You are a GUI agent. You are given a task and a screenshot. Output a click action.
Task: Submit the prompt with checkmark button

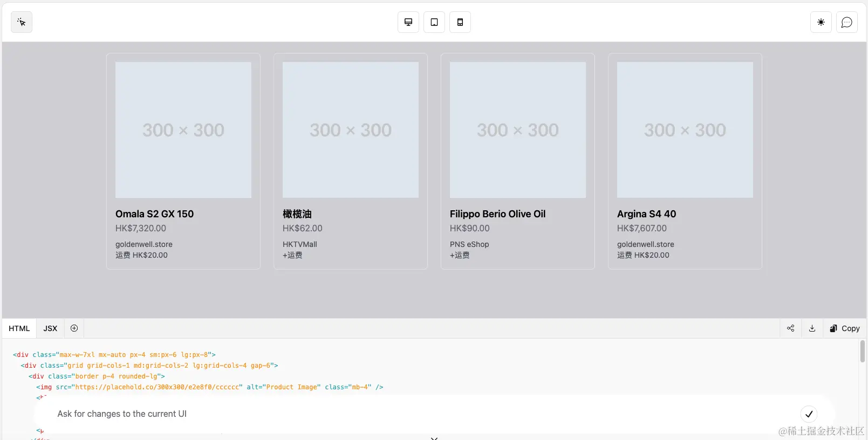pos(809,414)
